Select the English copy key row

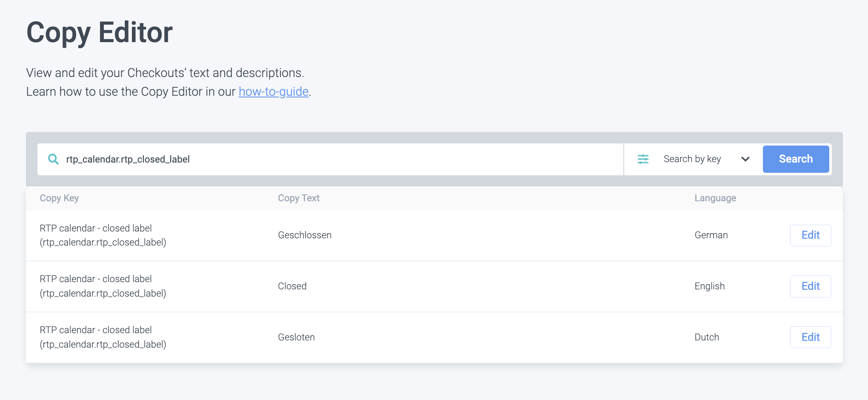pyautogui.click(x=103, y=286)
